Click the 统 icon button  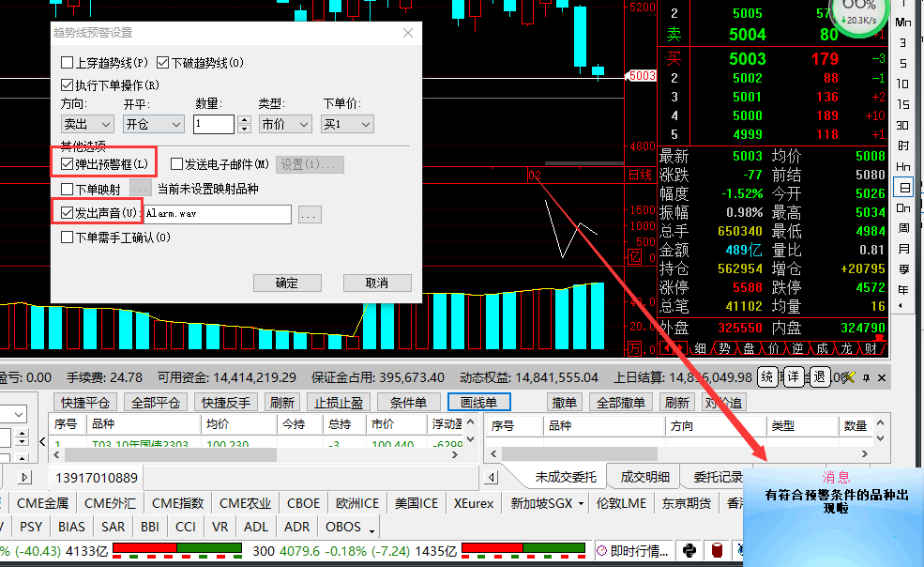tap(767, 377)
